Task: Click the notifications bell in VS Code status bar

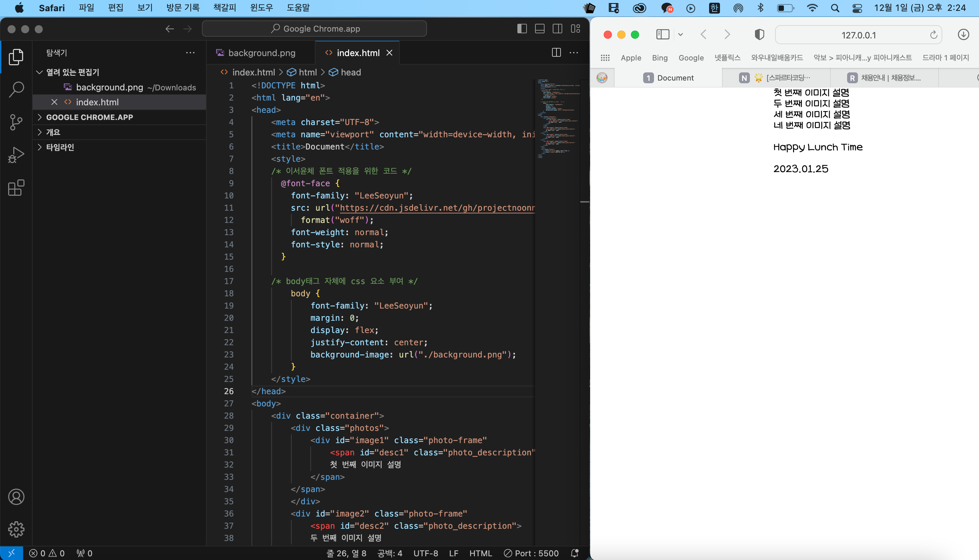Action: 575,553
